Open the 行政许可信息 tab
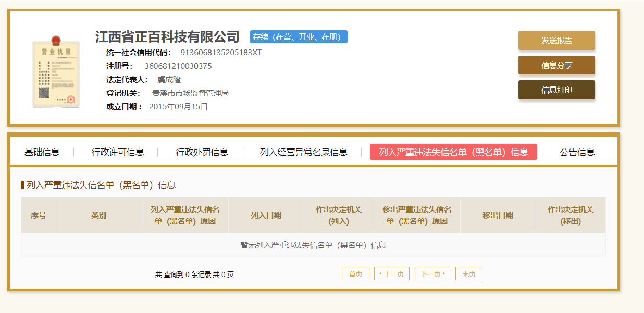The width and height of the screenshot is (644, 313). (x=118, y=152)
